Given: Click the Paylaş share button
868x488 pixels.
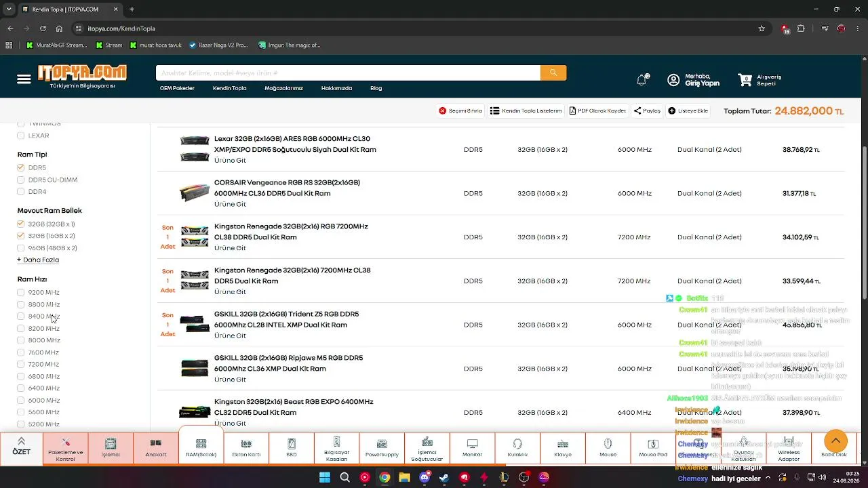Looking at the screenshot, I should tap(647, 110).
